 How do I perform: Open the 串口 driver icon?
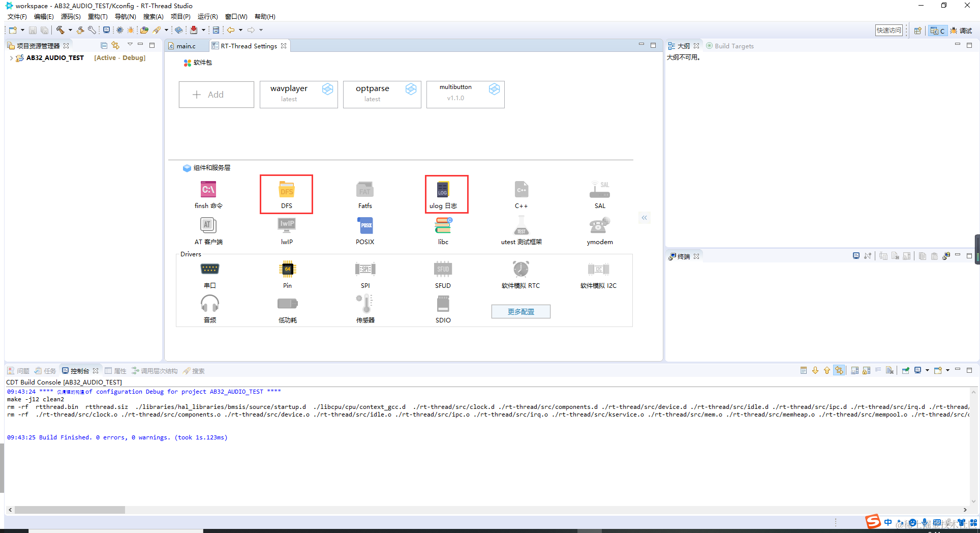(x=209, y=269)
